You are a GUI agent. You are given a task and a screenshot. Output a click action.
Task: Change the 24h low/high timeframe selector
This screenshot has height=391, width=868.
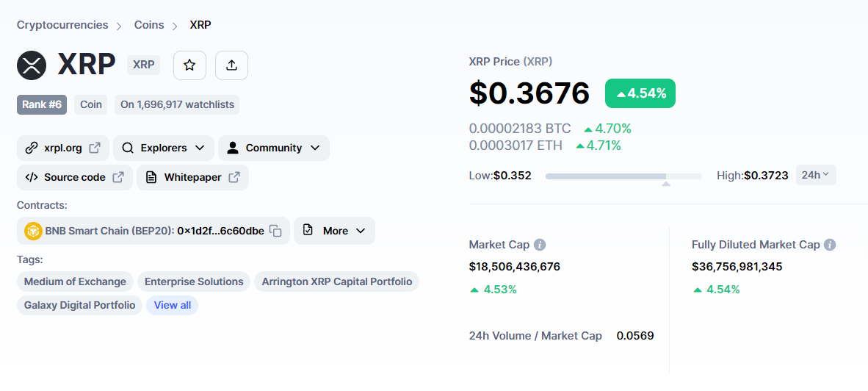pos(815,175)
